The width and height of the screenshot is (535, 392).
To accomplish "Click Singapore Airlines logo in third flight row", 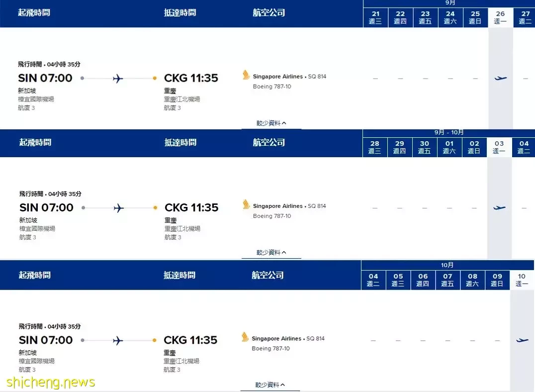I will coord(245,337).
